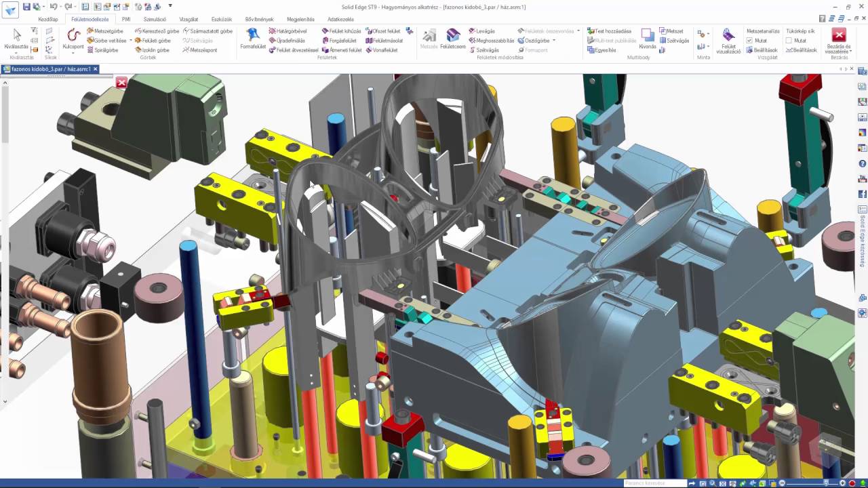Select the Ofszet felület tool

tap(383, 31)
